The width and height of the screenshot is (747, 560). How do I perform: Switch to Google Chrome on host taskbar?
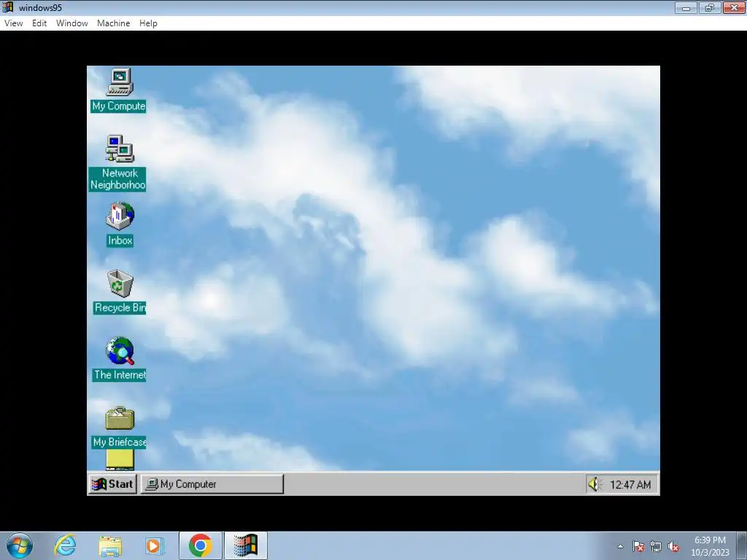pos(200,545)
